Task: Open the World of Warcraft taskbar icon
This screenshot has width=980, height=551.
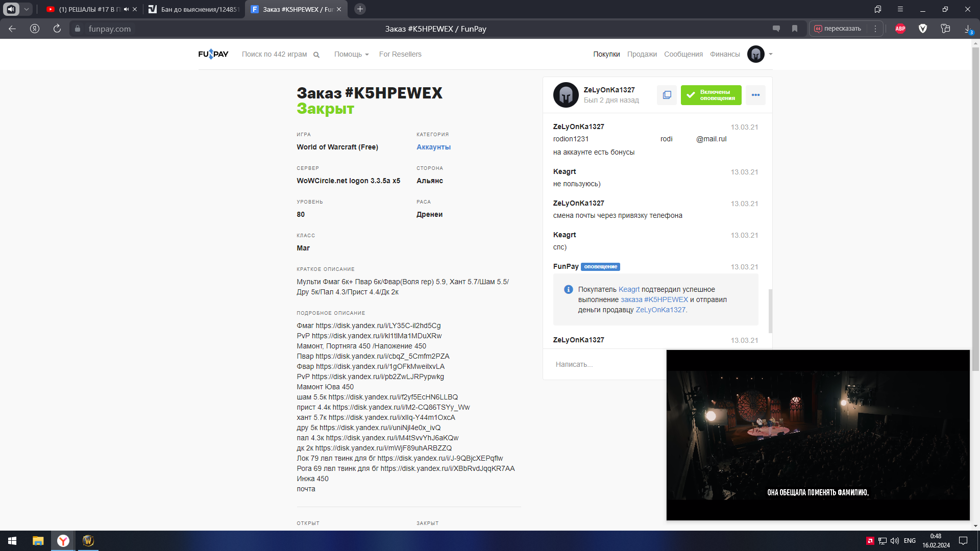Action: click(88, 541)
